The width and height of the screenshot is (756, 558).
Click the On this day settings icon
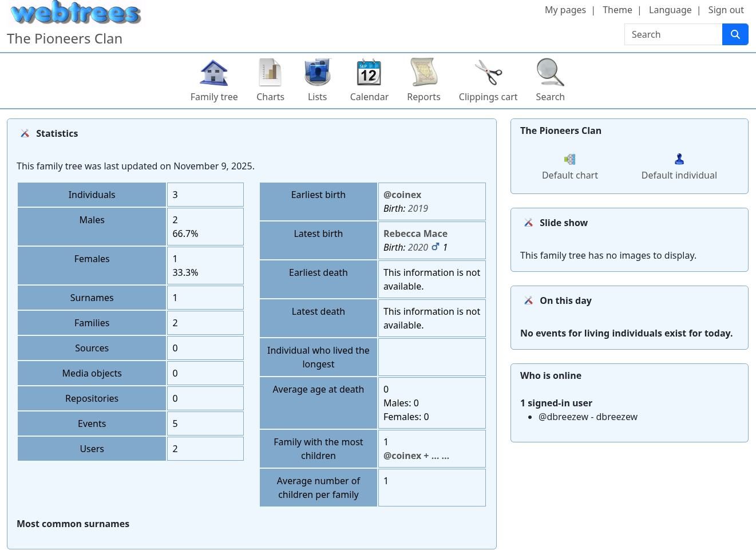coord(529,300)
